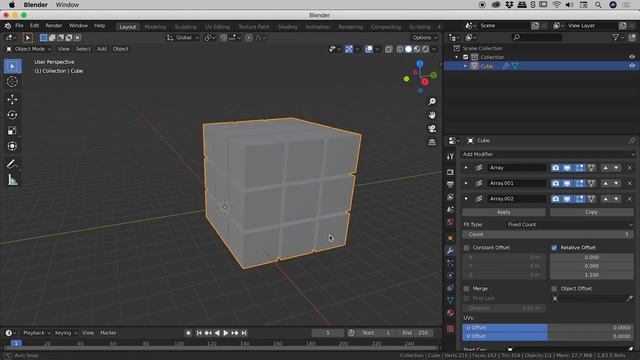
Task: Move Array.002 modifier down
Action: (x=616, y=199)
